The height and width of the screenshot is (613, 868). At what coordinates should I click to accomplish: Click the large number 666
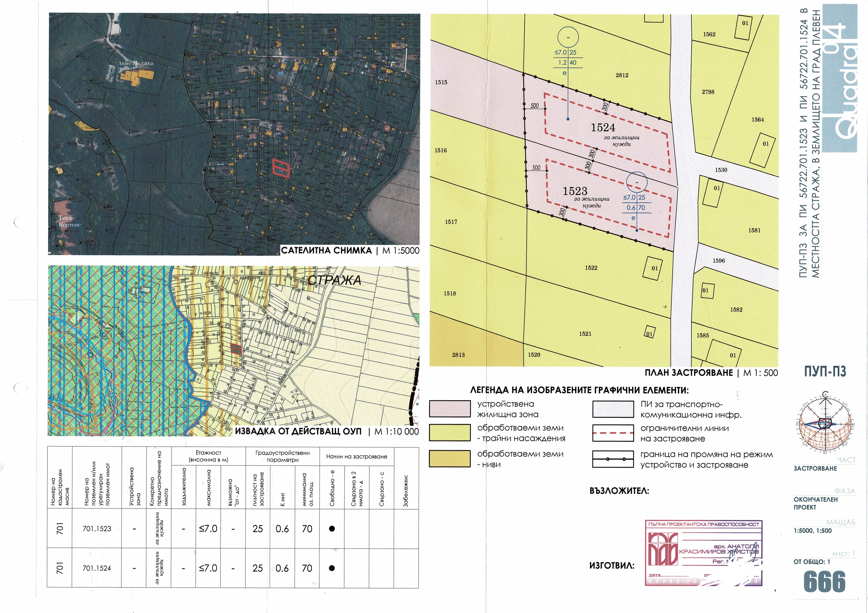point(825,582)
